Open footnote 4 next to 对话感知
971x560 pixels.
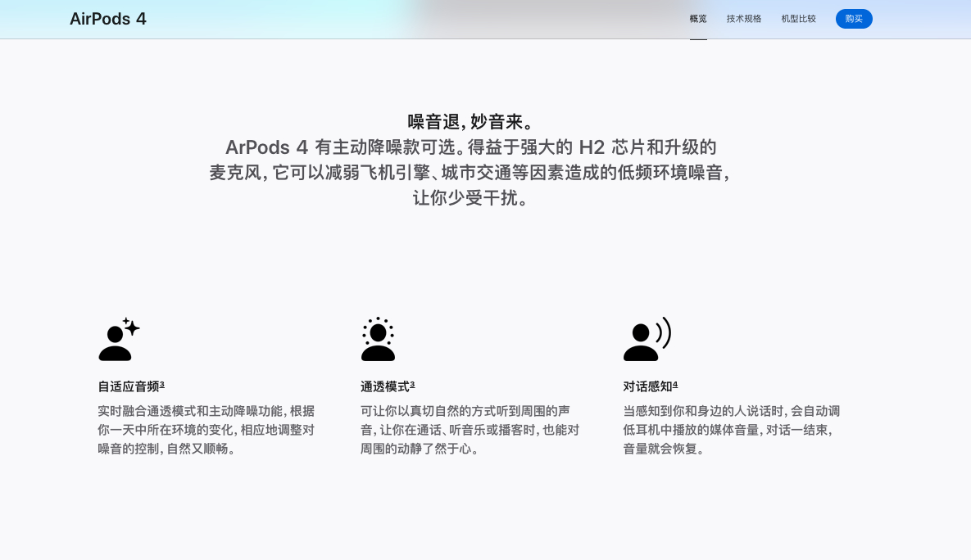tap(675, 384)
